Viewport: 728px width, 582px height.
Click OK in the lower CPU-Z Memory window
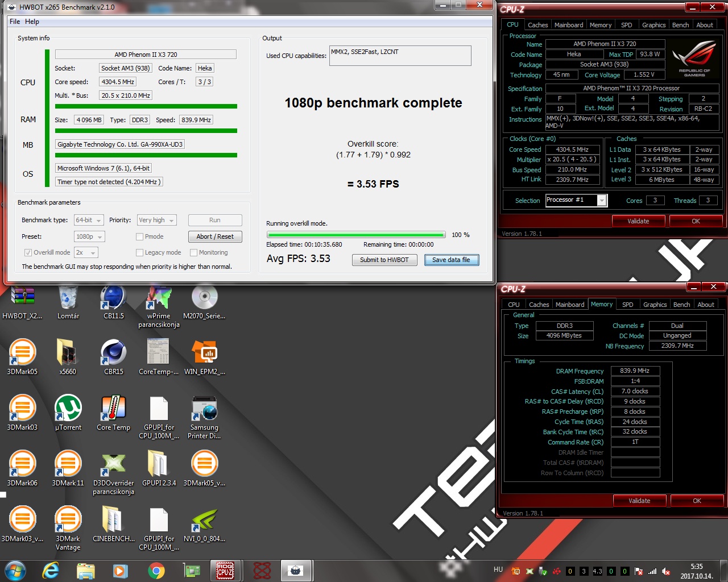tap(697, 501)
